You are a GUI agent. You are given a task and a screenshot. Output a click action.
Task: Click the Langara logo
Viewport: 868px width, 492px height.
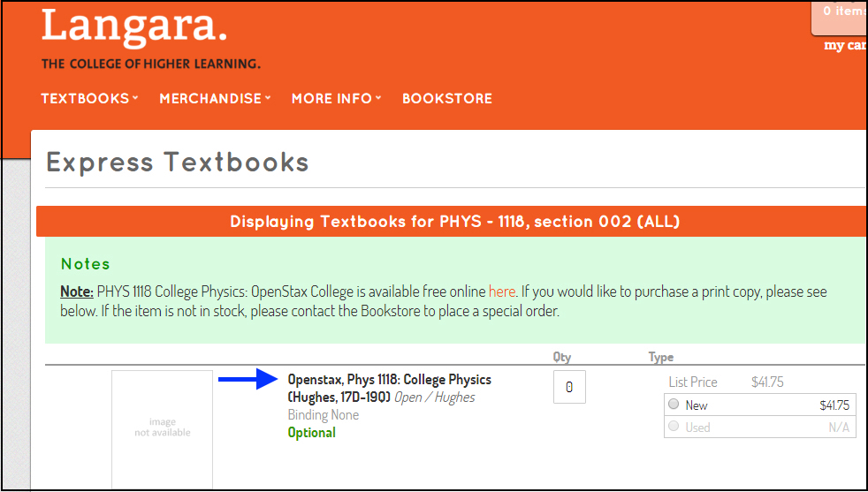[x=150, y=38]
